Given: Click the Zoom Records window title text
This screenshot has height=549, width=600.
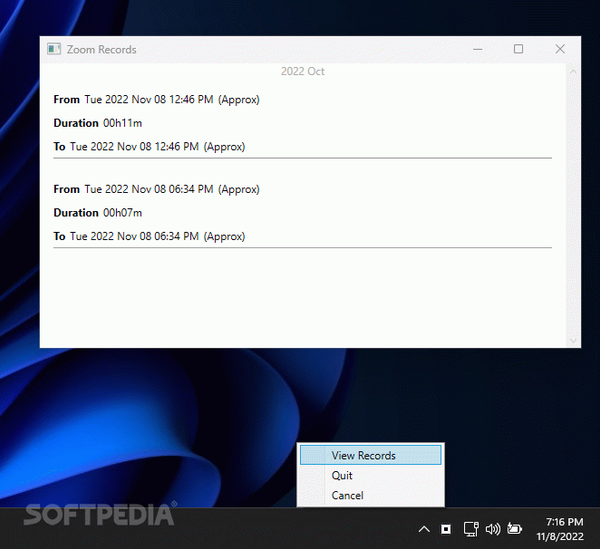Looking at the screenshot, I should click(101, 49).
